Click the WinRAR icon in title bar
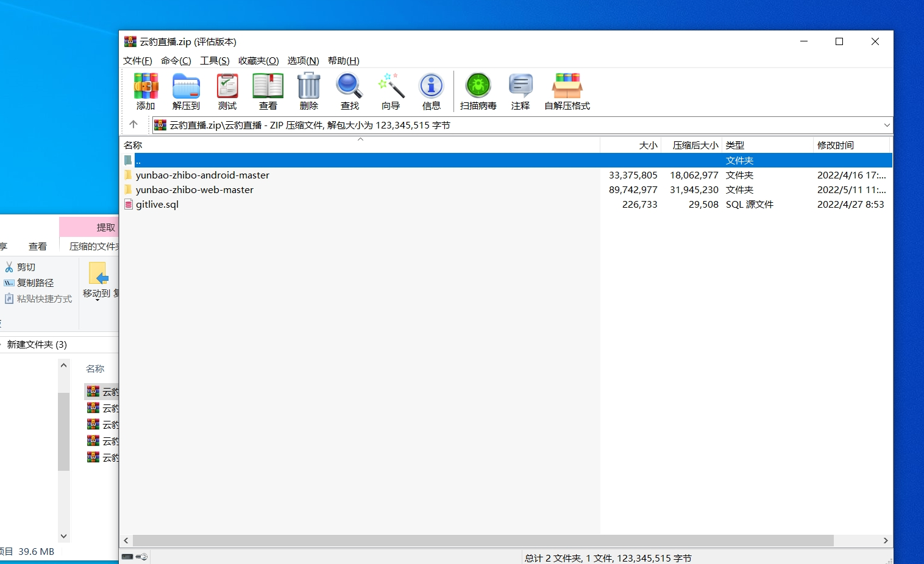 point(130,41)
